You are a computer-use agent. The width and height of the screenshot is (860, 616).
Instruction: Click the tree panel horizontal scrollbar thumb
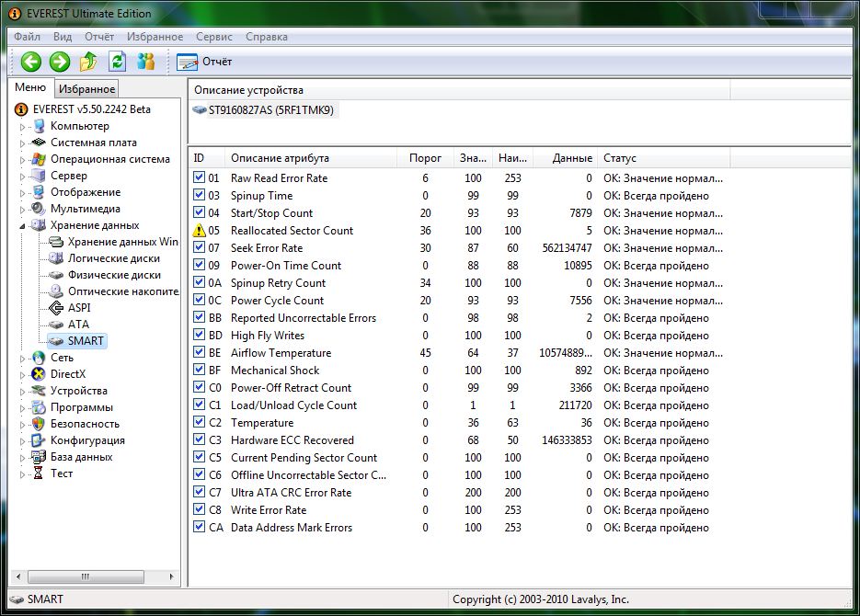(x=86, y=576)
